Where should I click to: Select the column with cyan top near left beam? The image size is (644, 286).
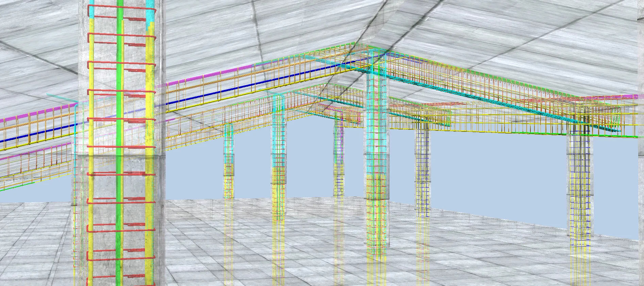click(278, 163)
